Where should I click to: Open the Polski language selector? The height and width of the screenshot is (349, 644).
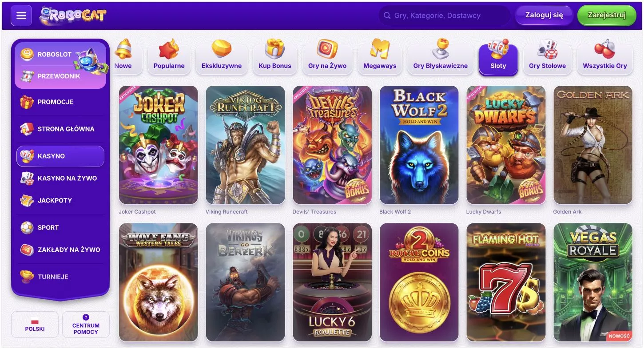(35, 325)
